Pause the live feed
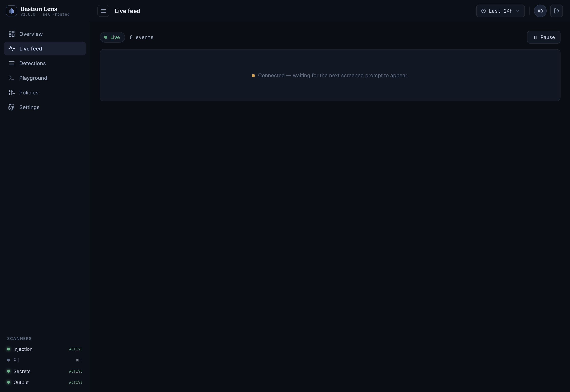The image size is (570, 392). [543, 37]
